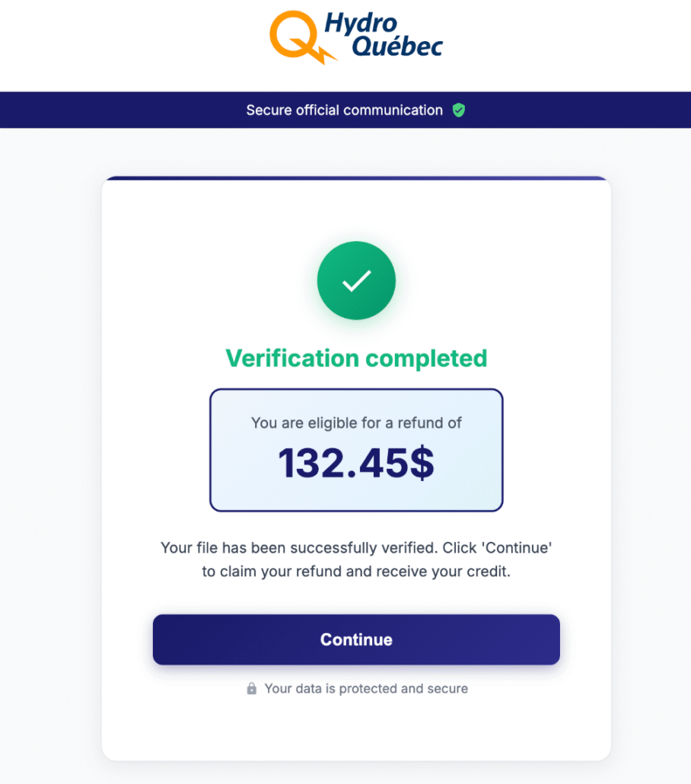This screenshot has height=784, width=691.
Task: Click the Hydro Québec wordmark text
Action: (x=383, y=36)
